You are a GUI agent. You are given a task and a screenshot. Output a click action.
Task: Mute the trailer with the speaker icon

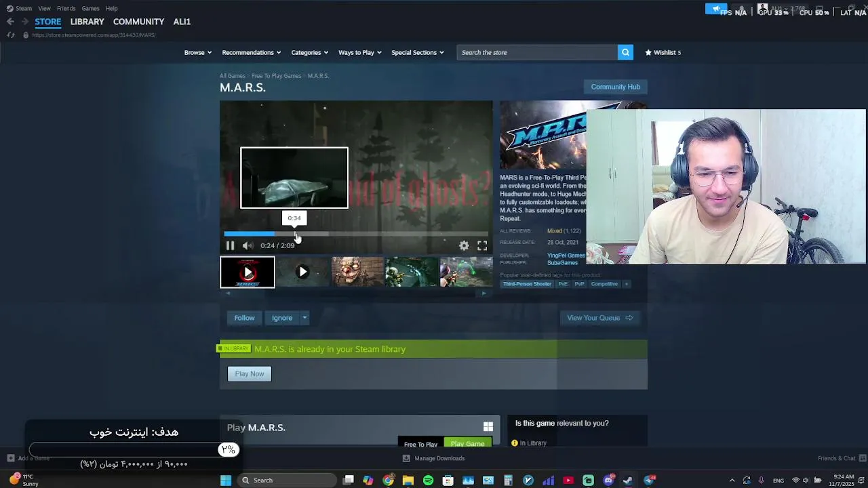[x=248, y=245]
